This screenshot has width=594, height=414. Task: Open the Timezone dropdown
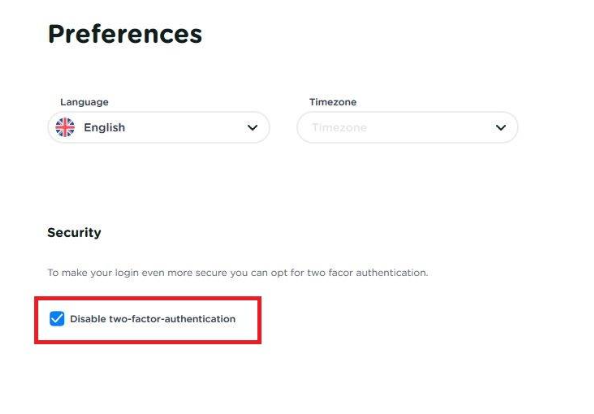click(x=407, y=127)
